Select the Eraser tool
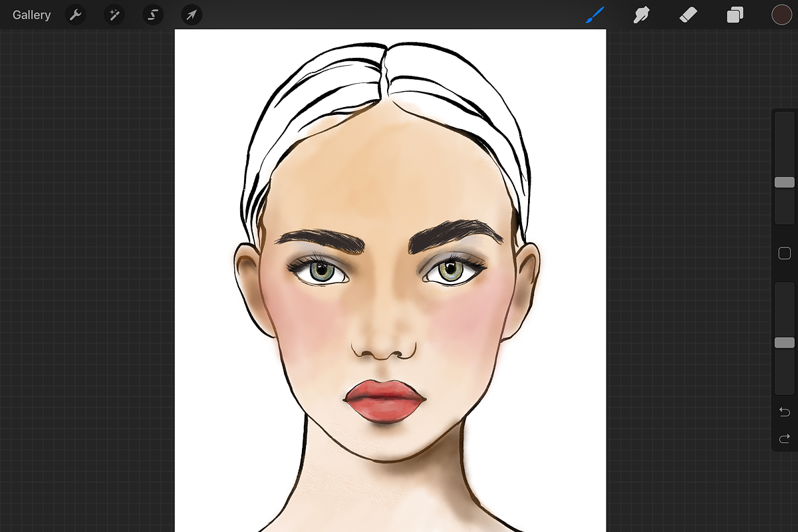The width and height of the screenshot is (798, 532). coord(688,15)
